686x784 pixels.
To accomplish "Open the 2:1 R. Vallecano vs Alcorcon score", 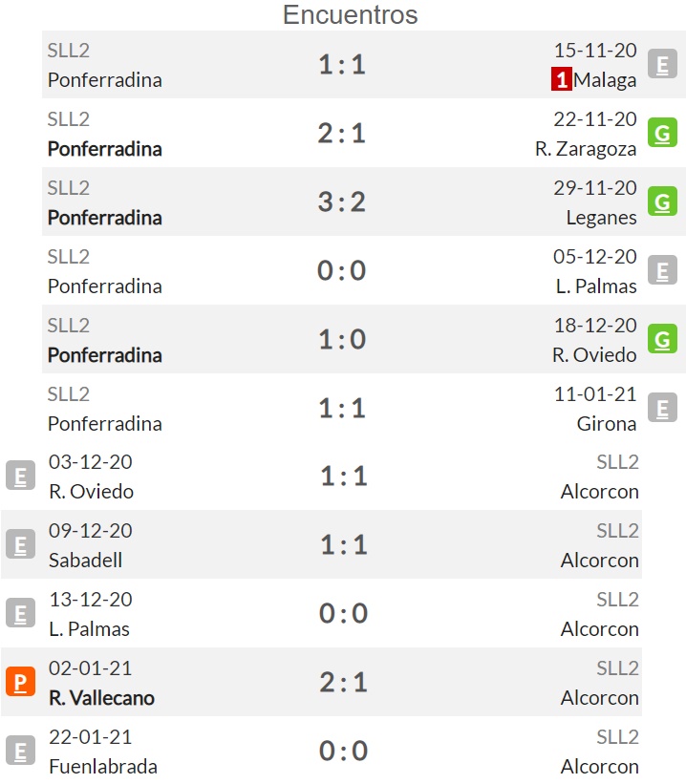I will click(x=344, y=682).
